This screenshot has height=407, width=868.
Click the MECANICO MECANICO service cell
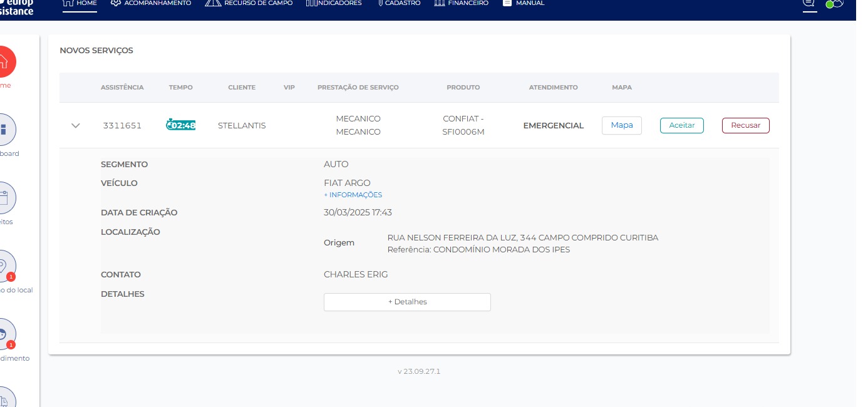coord(358,125)
